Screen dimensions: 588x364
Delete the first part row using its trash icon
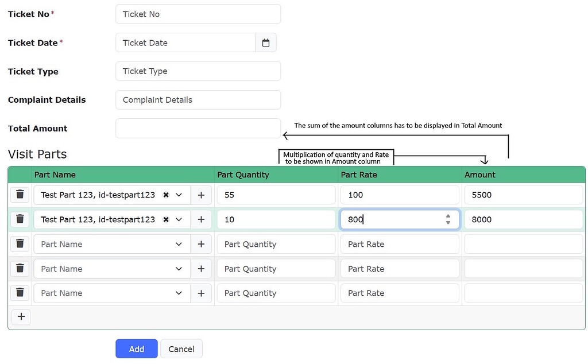pyautogui.click(x=20, y=194)
